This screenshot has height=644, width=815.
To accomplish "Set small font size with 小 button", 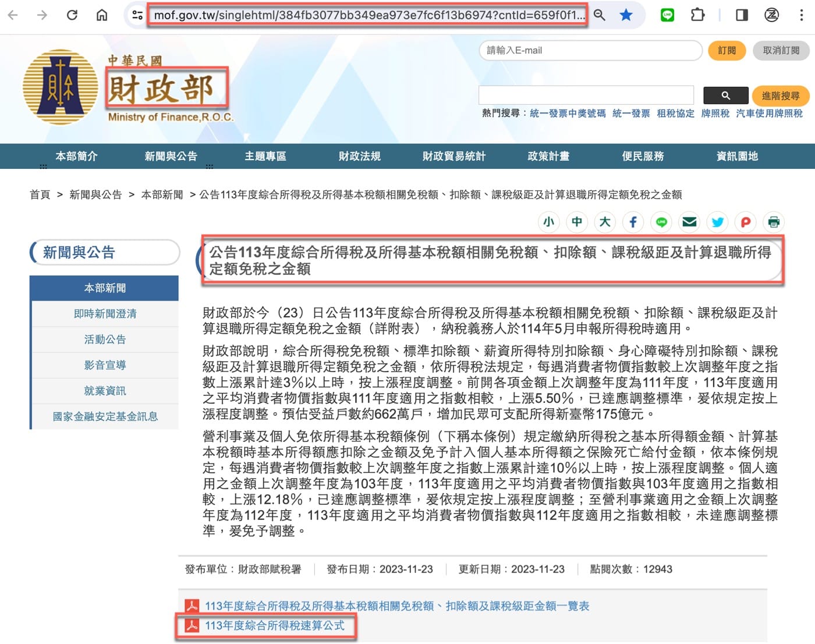I will click(x=548, y=222).
